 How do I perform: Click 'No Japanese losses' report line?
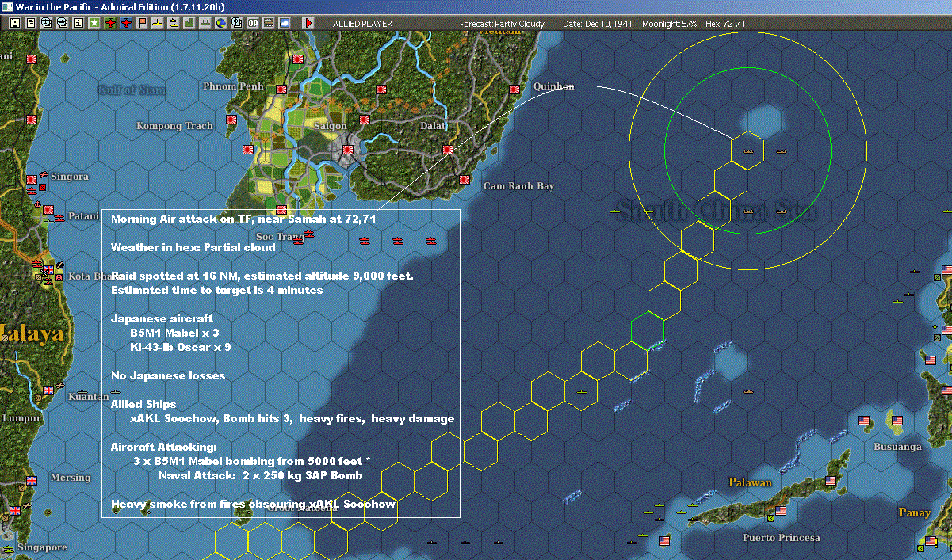(x=168, y=375)
